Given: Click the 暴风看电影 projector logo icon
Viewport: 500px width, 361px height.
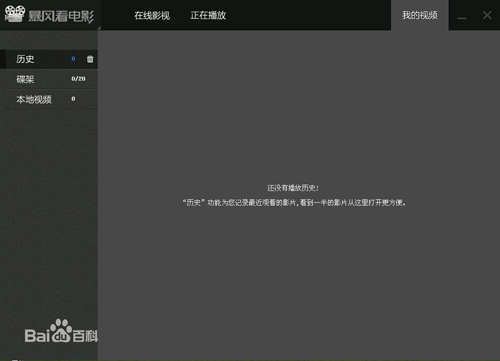Looking at the screenshot, I should tap(15, 14).
